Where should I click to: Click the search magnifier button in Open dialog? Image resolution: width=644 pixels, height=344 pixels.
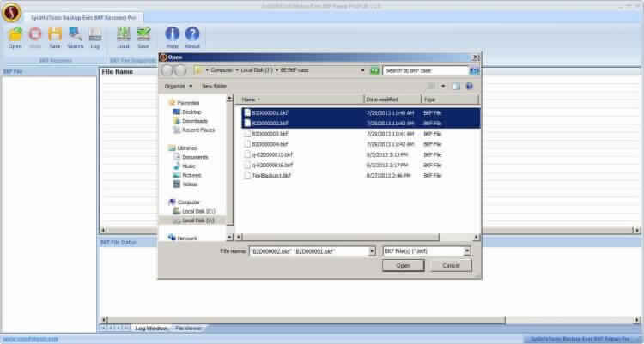tap(474, 70)
